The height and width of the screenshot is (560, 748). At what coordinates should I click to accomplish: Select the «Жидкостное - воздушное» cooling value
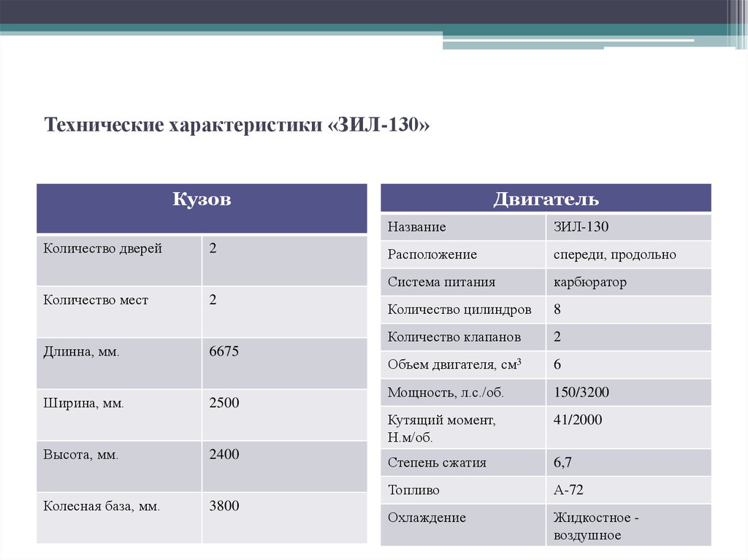coord(596,526)
